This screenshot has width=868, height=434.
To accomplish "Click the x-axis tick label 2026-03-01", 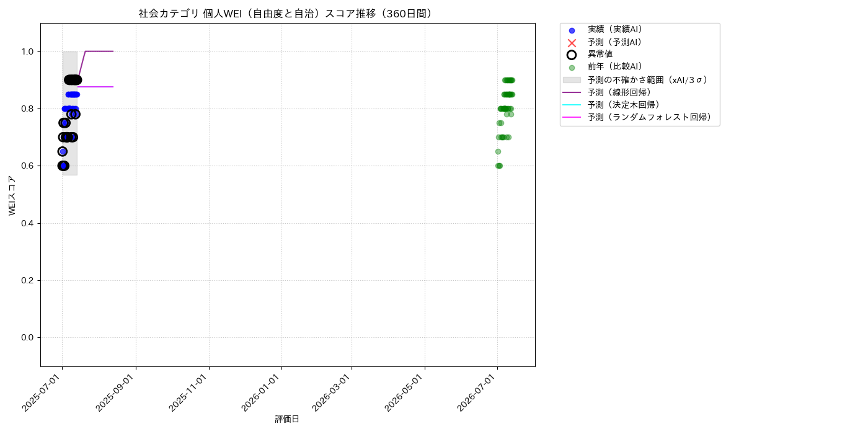I will (333, 393).
